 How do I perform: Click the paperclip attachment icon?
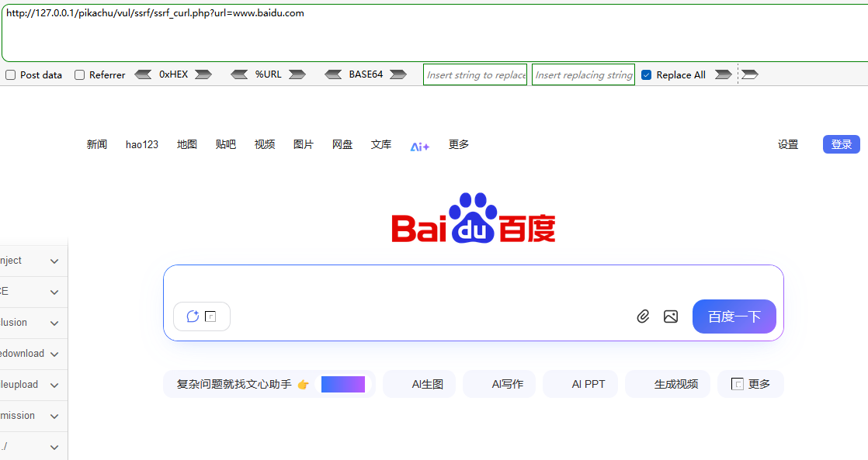[643, 316]
